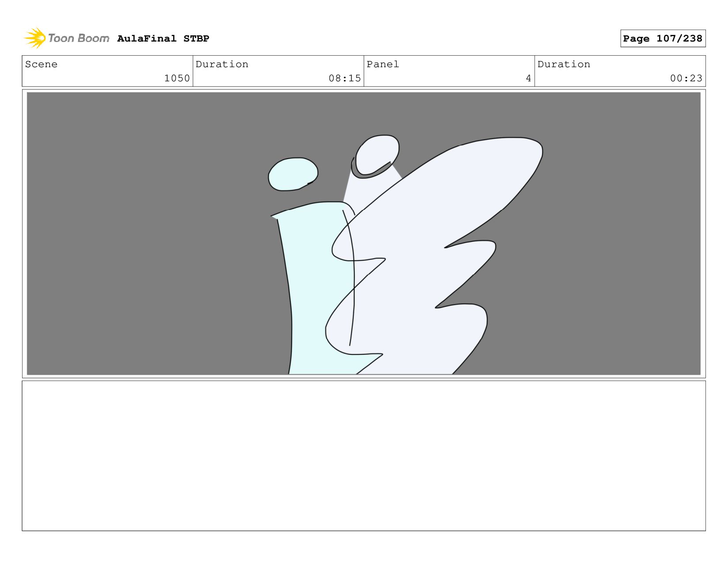Image resolution: width=728 pixels, height=564 pixels.
Task: Click the Scene label
Action: pyautogui.click(x=41, y=64)
